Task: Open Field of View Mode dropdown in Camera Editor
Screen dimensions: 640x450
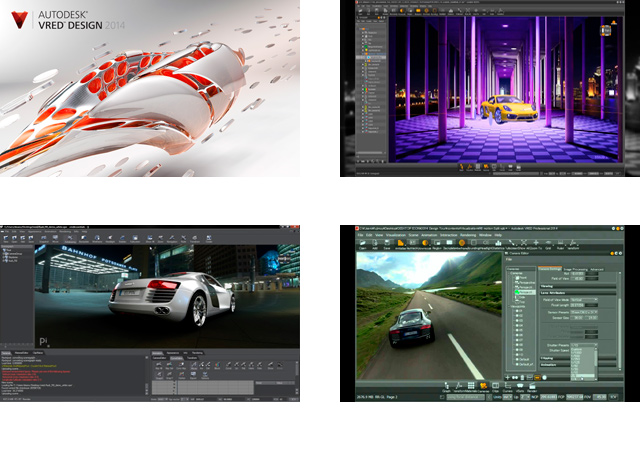Action: click(x=584, y=300)
